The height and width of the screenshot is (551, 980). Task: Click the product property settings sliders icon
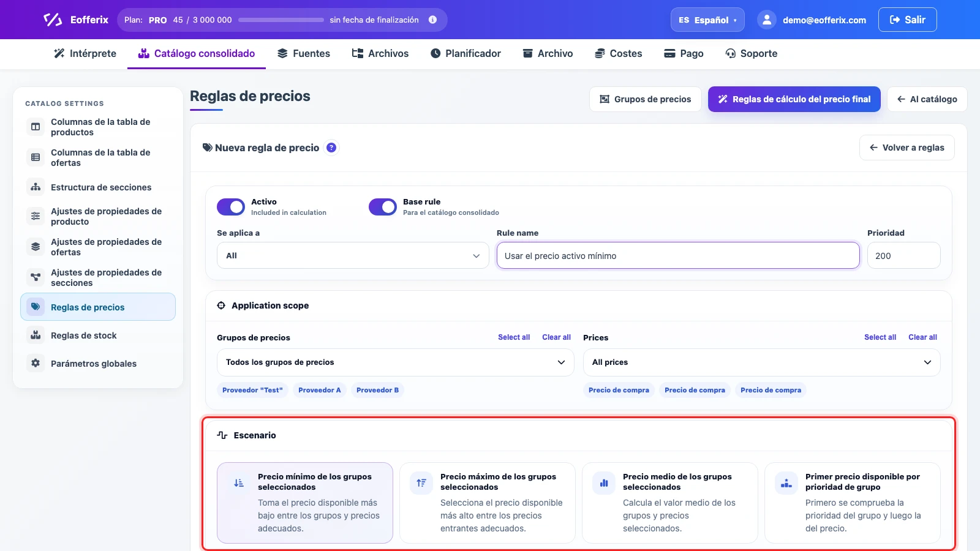point(36,216)
